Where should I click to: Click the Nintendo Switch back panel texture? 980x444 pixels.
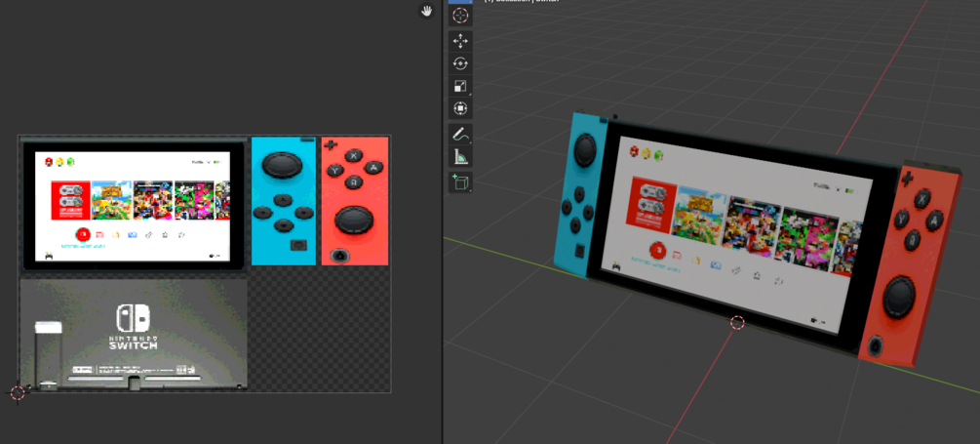pyautogui.click(x=134, y=335)
